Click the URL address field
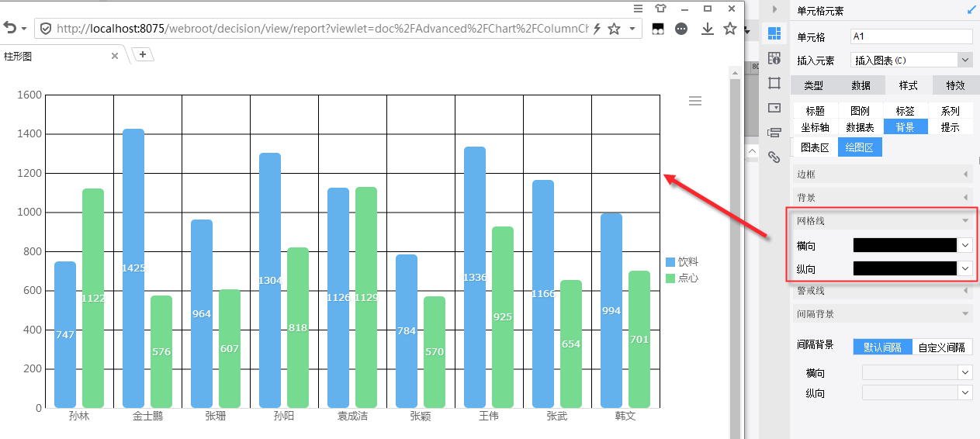This screenshot has height=439, width=980. coord(322,29)
